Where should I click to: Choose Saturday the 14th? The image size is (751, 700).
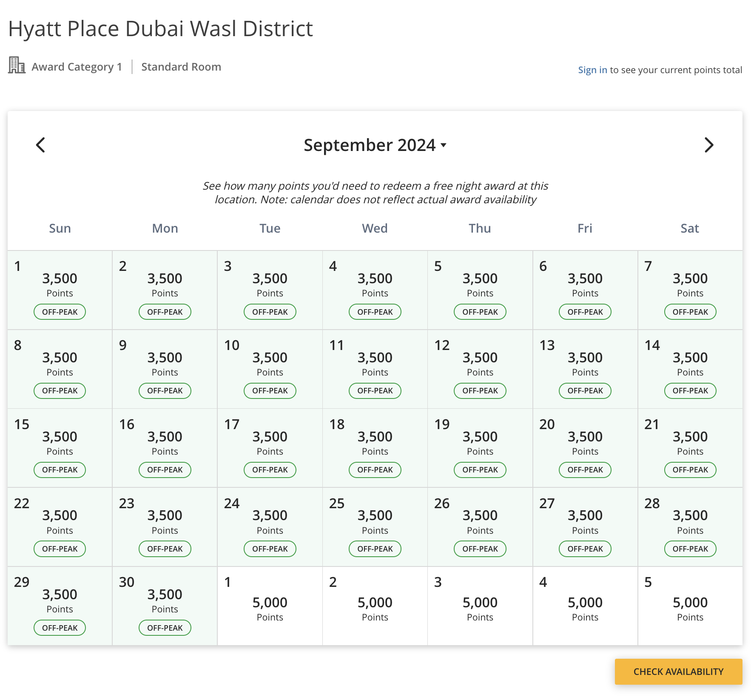coord(690,369)
